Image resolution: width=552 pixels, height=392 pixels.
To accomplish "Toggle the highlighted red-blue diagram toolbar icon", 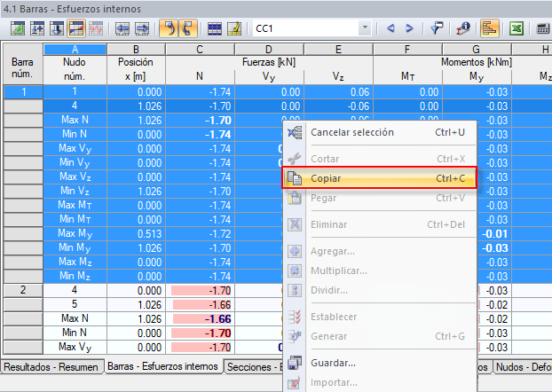I will (76, 28).
